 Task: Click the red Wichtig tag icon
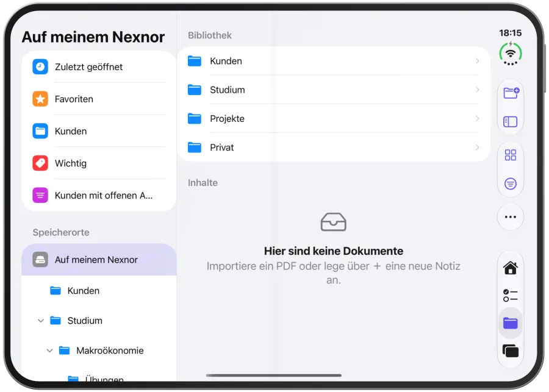click(40, 163)
